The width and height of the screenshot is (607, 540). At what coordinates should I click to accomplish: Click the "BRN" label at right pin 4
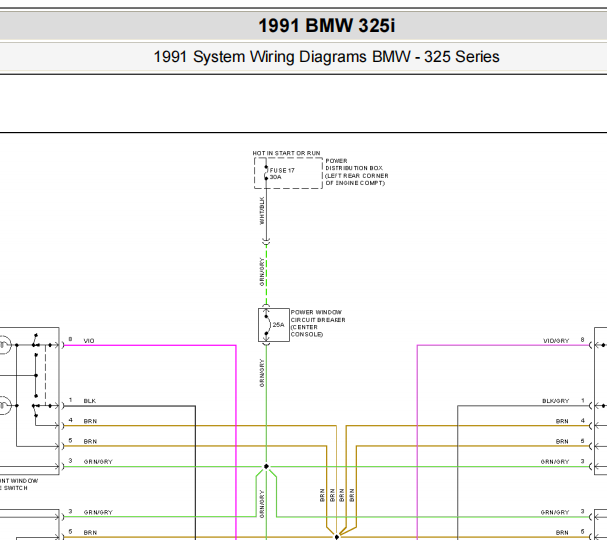(x=562, y=421)
